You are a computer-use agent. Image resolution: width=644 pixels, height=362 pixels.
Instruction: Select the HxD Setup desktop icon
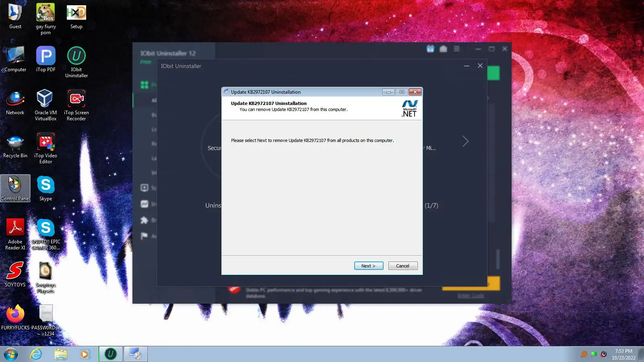76,16
